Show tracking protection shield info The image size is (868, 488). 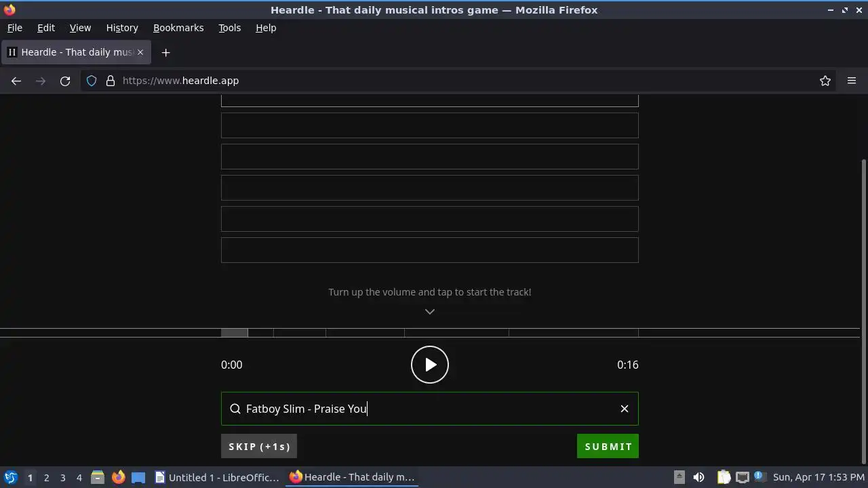[92, 81]
